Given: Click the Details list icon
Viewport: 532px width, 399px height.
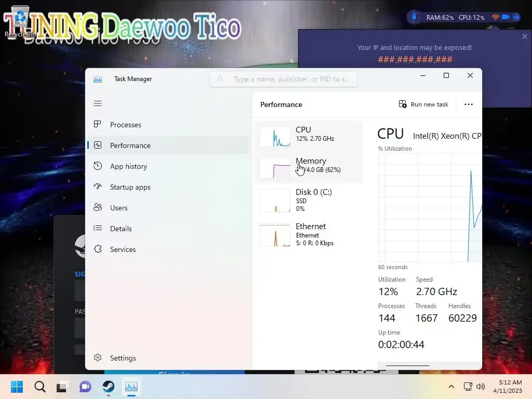Looking at the screenshot, I should pos(98,228).
